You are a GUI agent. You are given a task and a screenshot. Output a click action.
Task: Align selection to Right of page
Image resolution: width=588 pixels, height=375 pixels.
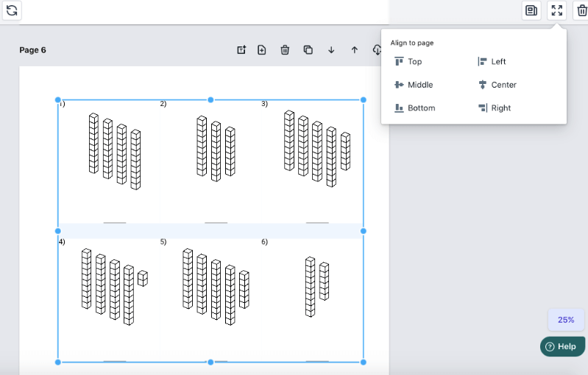coord(495,108)
